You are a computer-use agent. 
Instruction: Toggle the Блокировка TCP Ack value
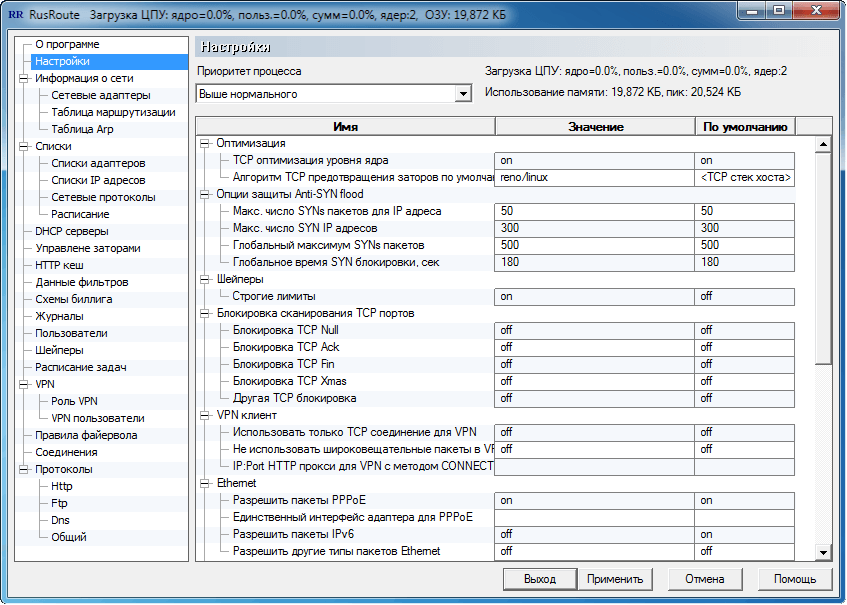[594, 347]
